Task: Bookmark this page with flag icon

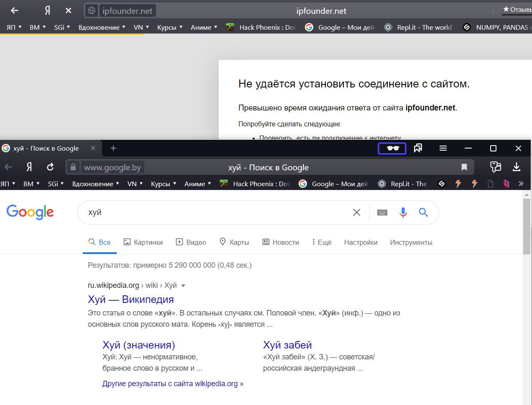Action: pos(464,167)
